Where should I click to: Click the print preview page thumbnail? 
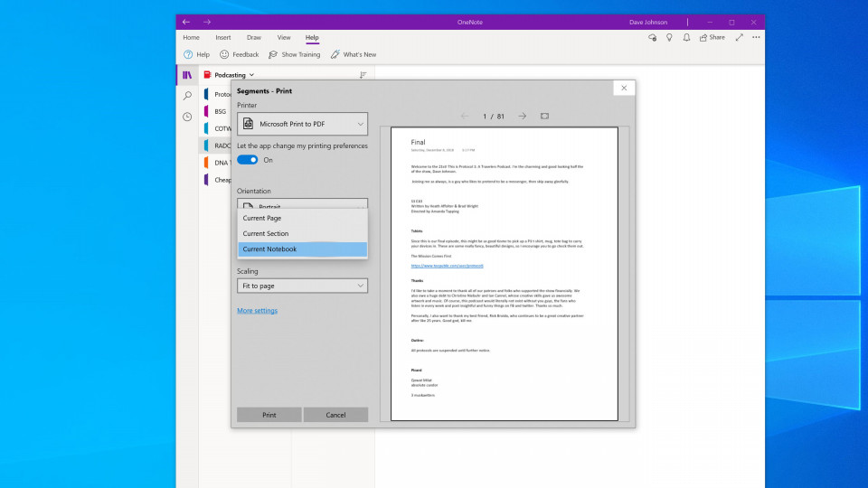[x=505, y=274]
